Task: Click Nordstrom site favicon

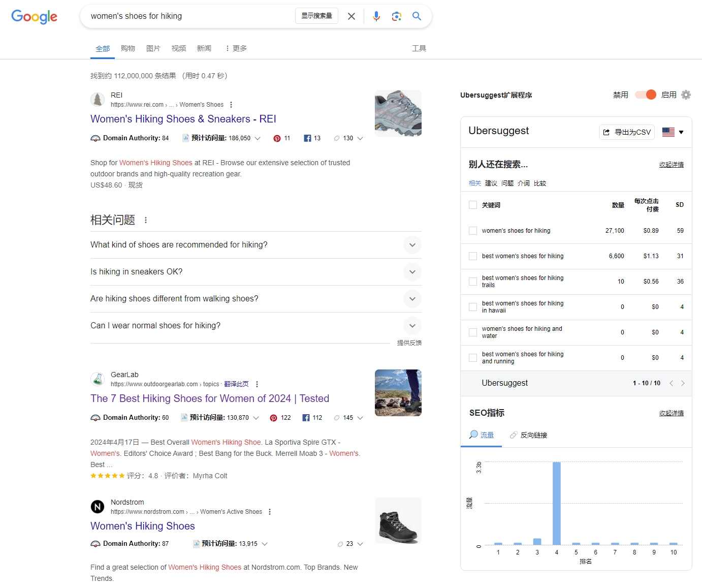Action: (x=98, y=507)
